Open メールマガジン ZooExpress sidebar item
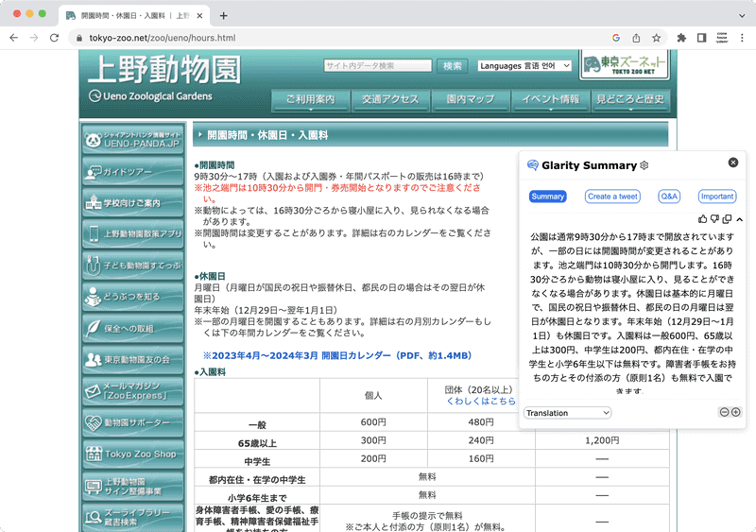Image resolution: width=756 pixels, height=532 pixels. [x=132, y=390]
